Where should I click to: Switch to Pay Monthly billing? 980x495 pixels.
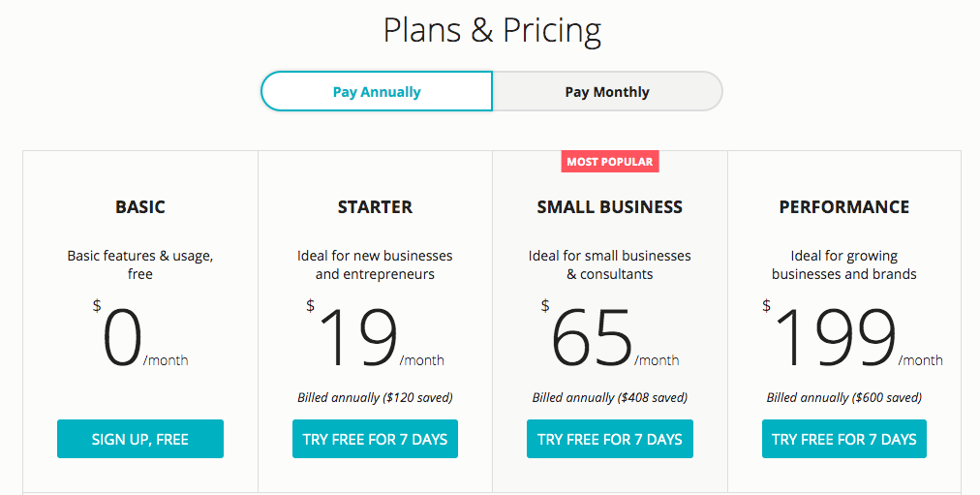coord(607,92)
